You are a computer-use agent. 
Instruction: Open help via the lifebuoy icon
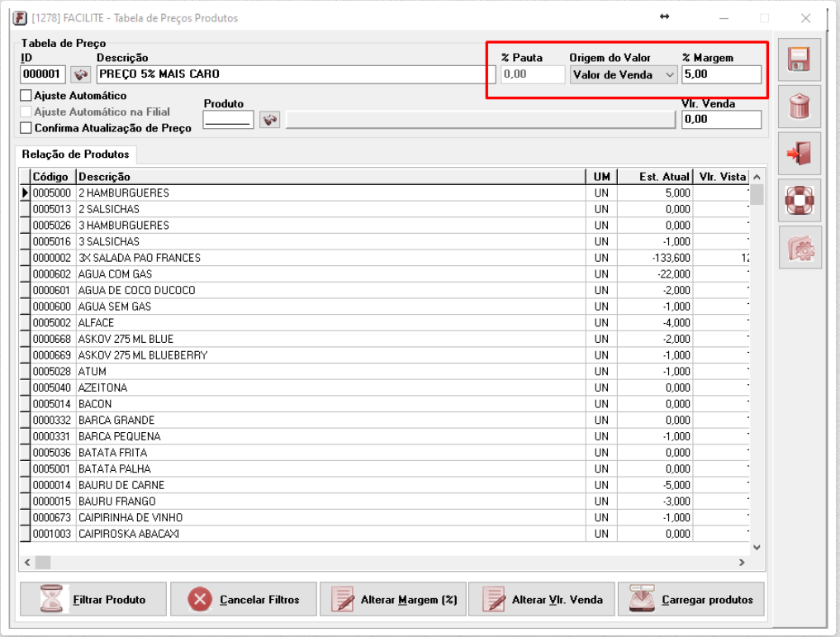click(x=799, y=201)
